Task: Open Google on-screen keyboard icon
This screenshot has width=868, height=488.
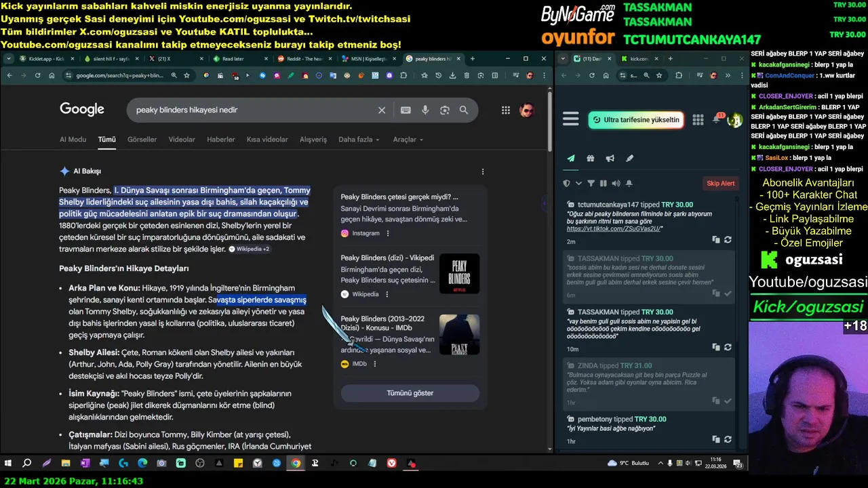Action: point(406,110)
